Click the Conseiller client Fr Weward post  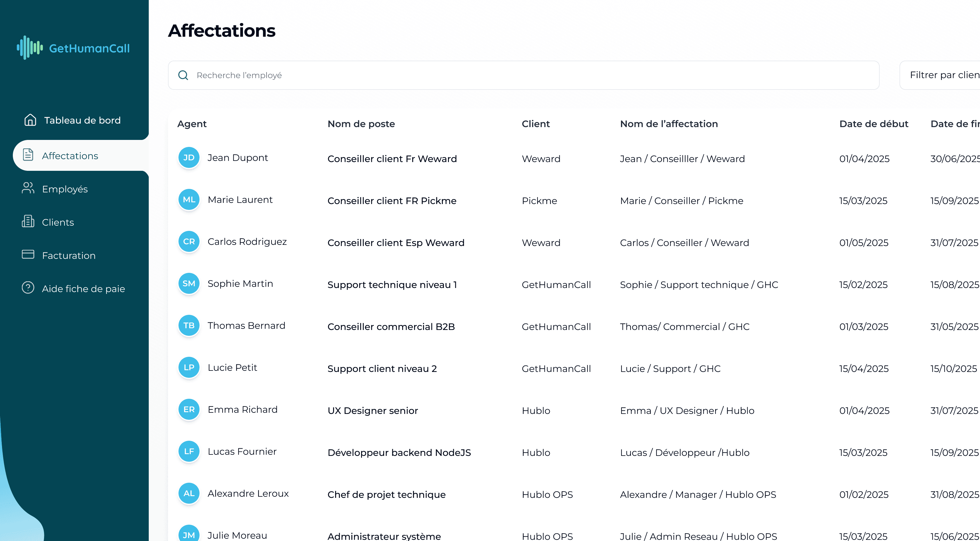tap(392, 159)
